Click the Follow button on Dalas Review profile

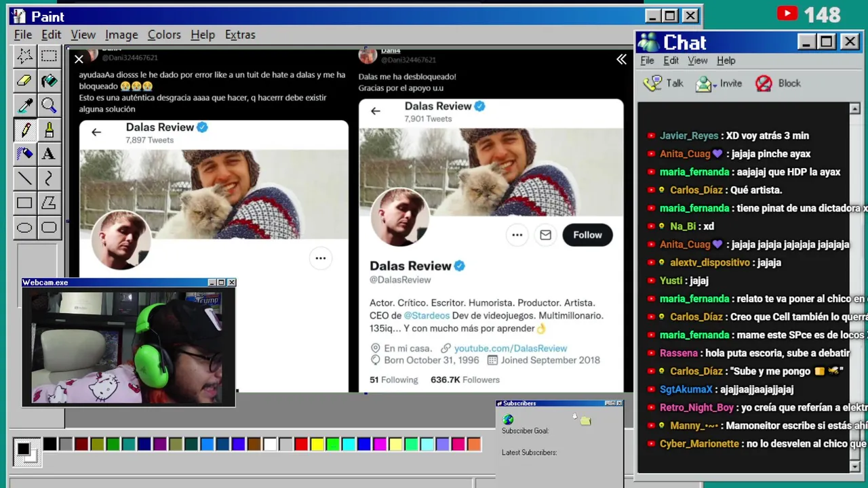(x=587, y=235)
